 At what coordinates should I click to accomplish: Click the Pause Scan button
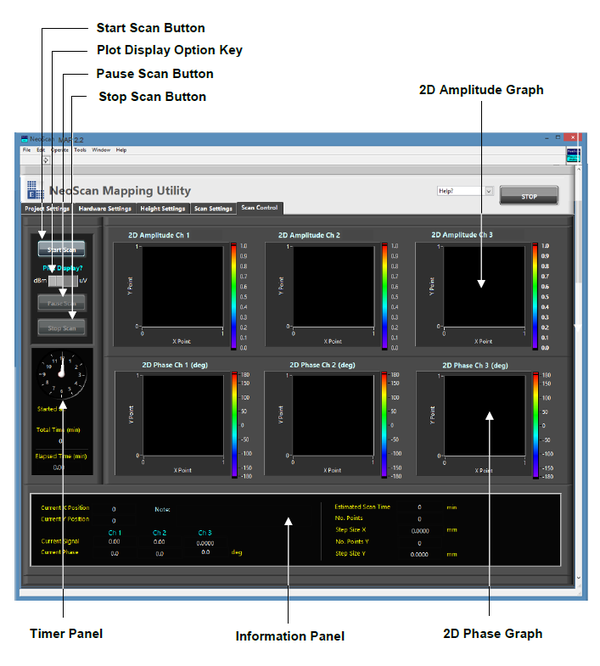[62, 303]
